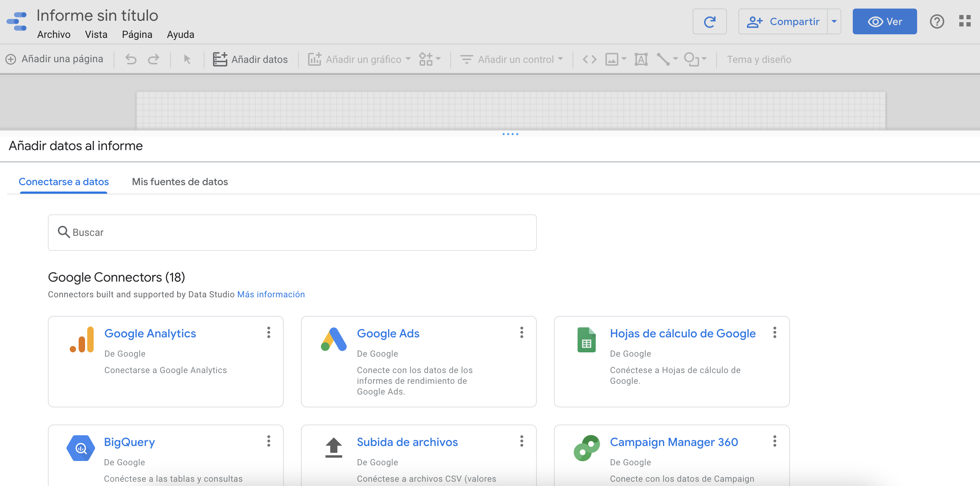Open Subida de archivos card three-dot menu
Screen dimensions: 980x486
pyautogui.click(x=521, y=441)
